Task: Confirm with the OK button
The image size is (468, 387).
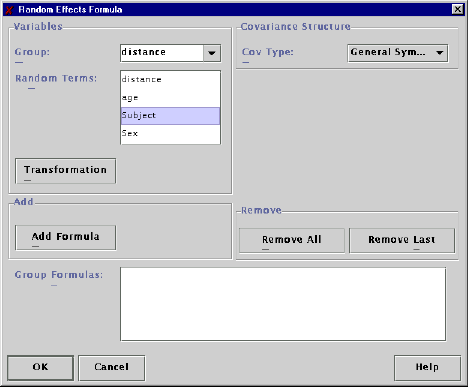Action: [40, 368]
